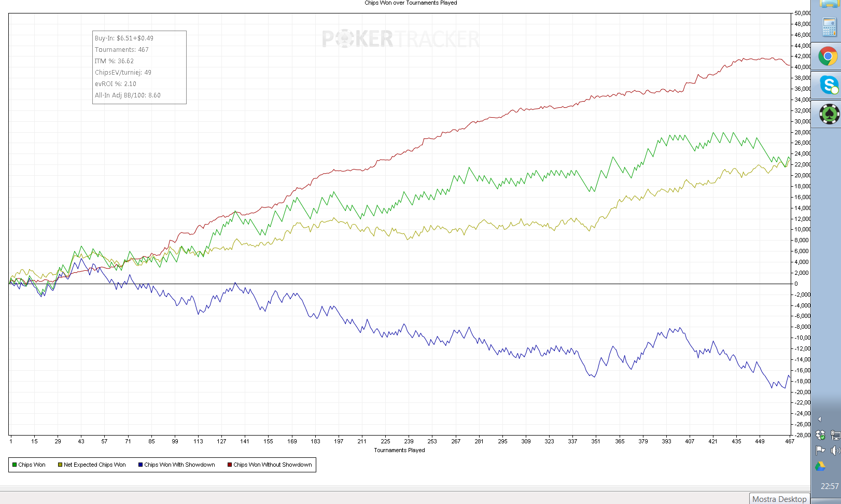The height and width of the screenshot is (504, 841).
Task: Open the Google Drive tray icon
Action: pos(820,466)
